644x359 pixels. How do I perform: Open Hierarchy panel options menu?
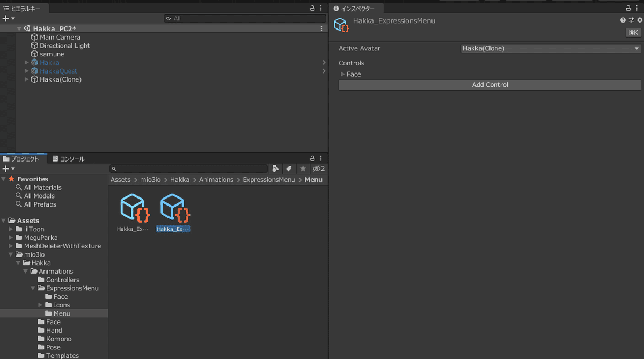click(x=321, y=9)
